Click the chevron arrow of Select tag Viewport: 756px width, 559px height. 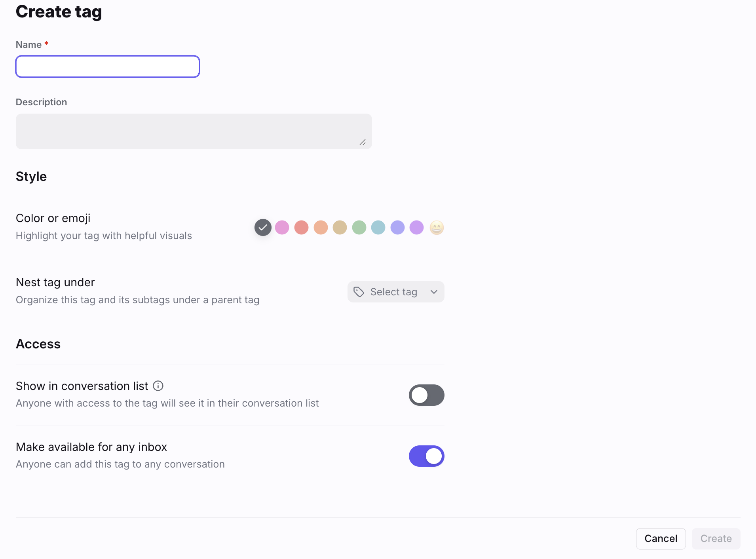(x=434, y=292)
